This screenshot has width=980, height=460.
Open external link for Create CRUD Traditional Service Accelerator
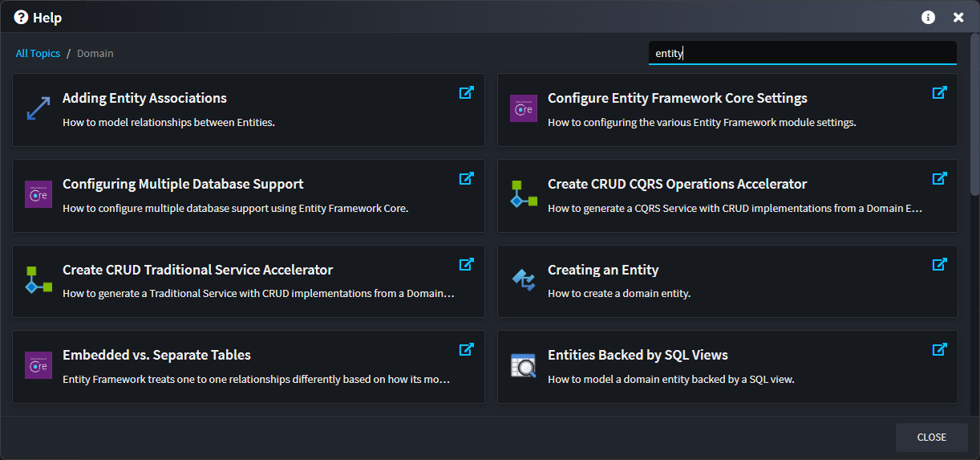[466, 264]
